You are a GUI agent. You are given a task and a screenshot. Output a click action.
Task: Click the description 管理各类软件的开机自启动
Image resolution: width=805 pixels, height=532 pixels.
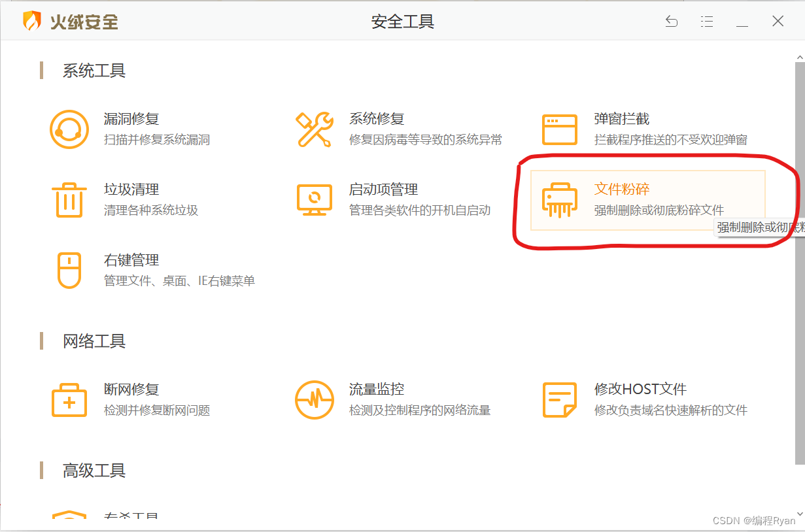click(x=420, y=210)
